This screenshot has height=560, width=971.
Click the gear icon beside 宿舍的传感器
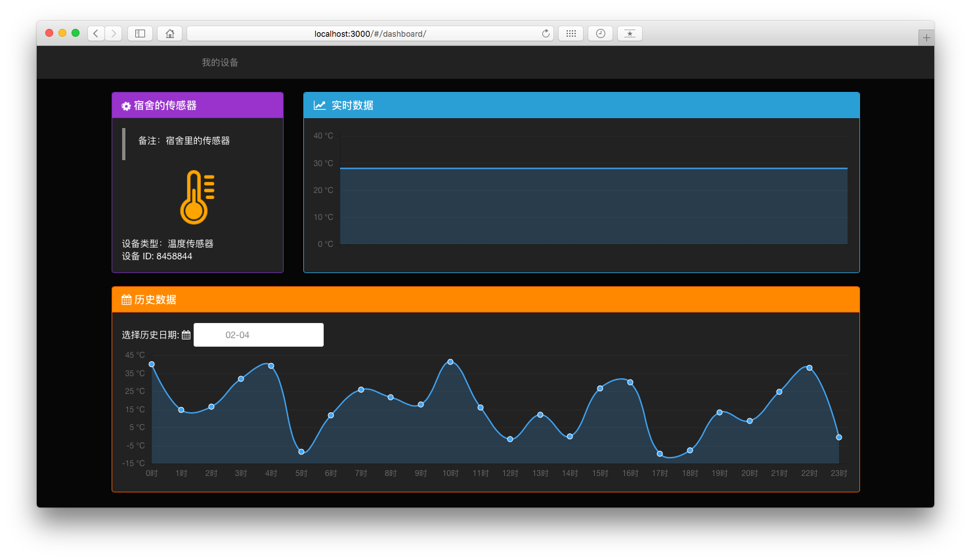[x=126, y=106]
